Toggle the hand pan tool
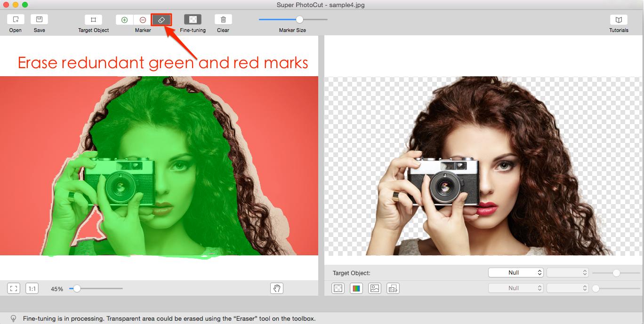 pyautogui.click(x=277, y=288)
